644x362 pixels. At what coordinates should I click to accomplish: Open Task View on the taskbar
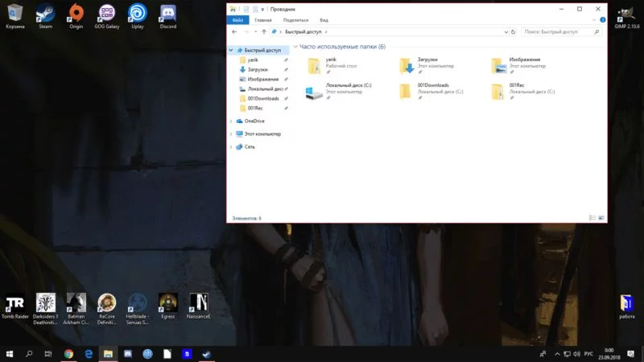[48, 354]
